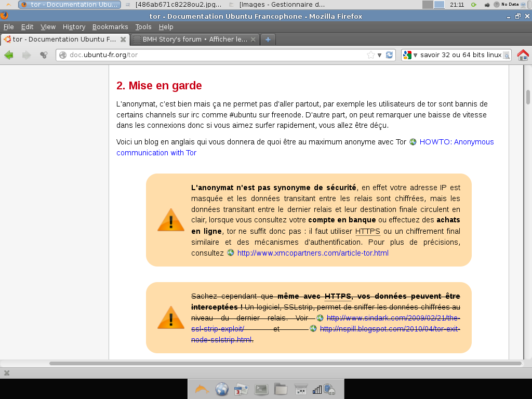
Task: Switch to the BMH Story's forum tab
Action: (194, 39)
